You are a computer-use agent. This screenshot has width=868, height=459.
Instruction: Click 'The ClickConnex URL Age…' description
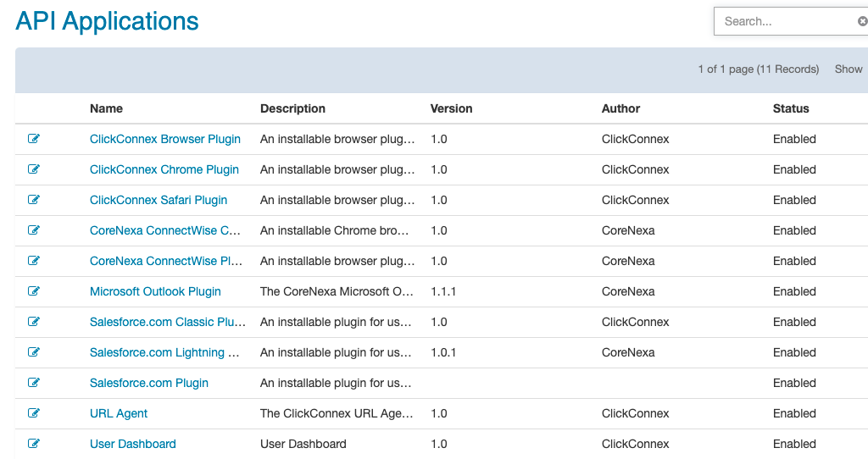[x=337, y=413]
